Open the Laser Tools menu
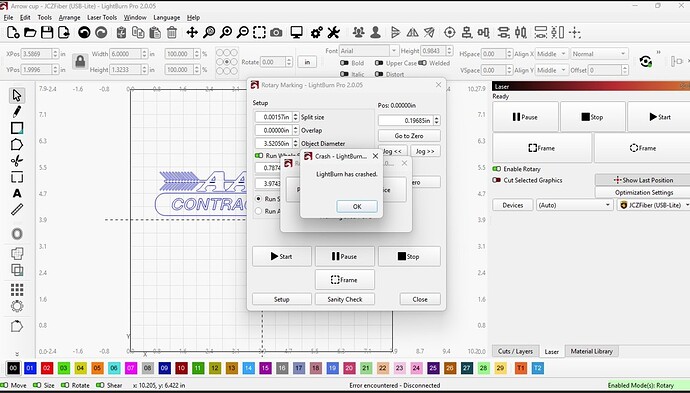This screenshot has height=393, width=690. pos(102,18)
